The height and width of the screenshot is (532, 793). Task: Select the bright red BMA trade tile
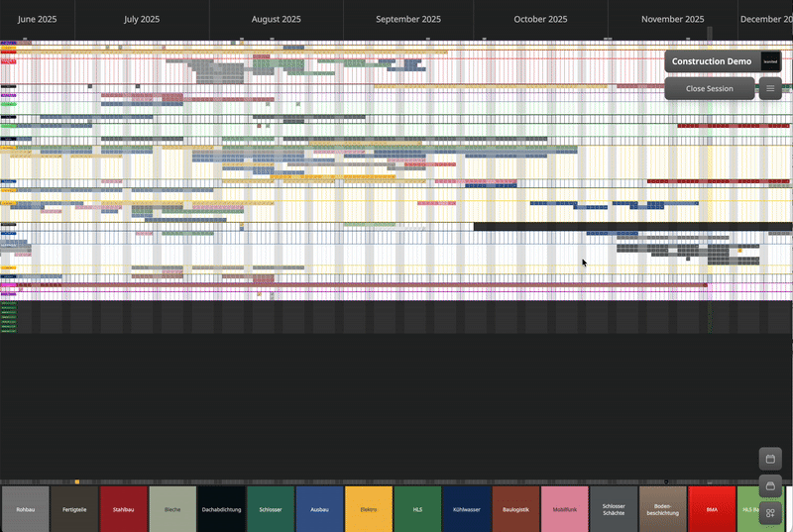coord(712,508)
